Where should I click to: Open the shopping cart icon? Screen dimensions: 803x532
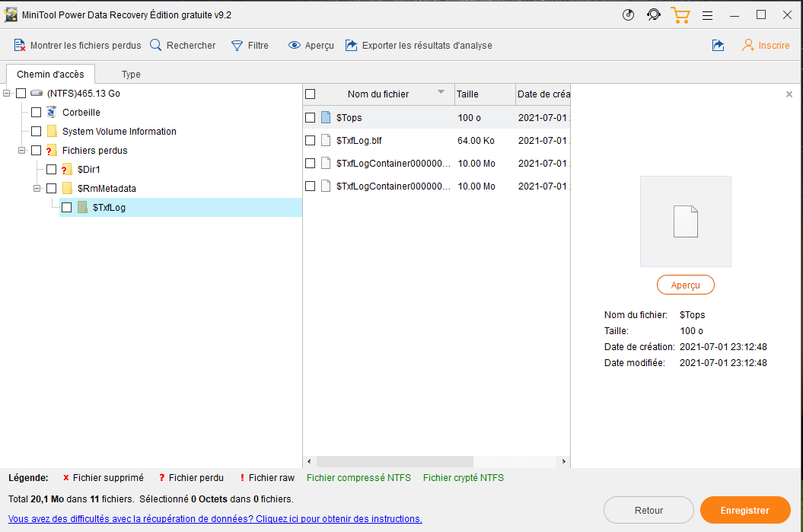click(x=680, y=15)
